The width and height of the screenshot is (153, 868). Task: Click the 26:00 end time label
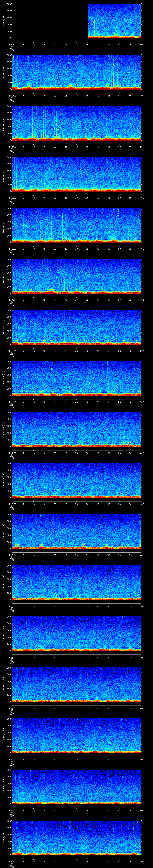click(141, 861)
